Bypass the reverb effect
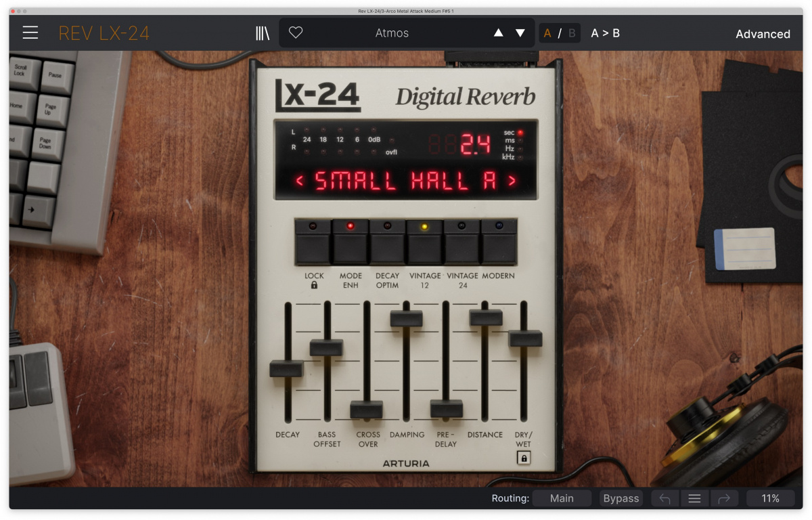Image resolution: width=812 pixels, height=520 pixels. point(621,498)
